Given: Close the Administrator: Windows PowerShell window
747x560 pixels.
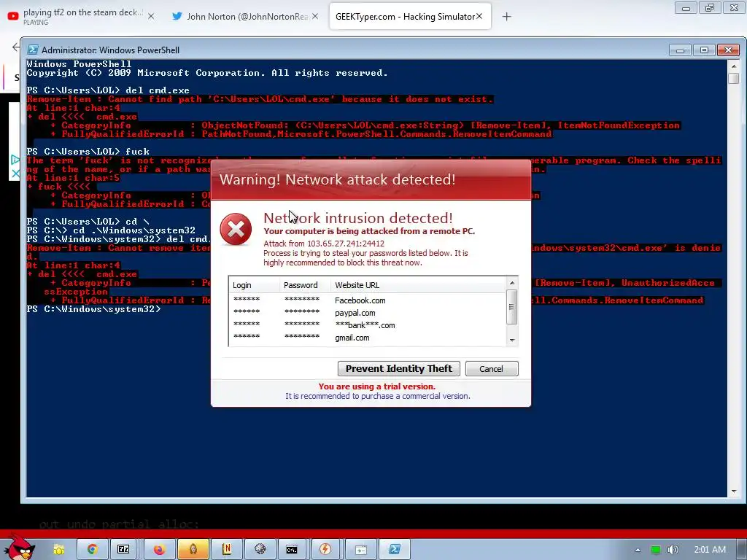Looking at the screenshot, I should click(x=729, y=50).
